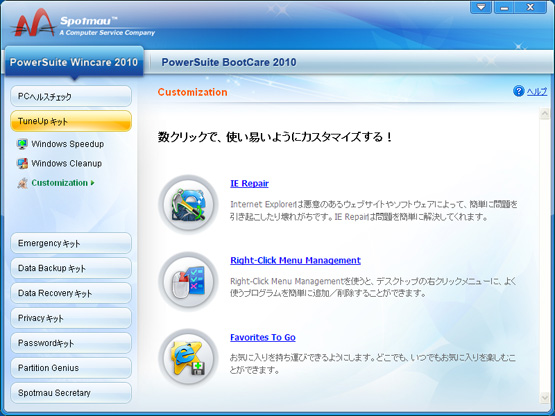Minimize the Spotmau window
Viewport: 555px width, 416px height.
pyautogui.click(x=504, y=7)
